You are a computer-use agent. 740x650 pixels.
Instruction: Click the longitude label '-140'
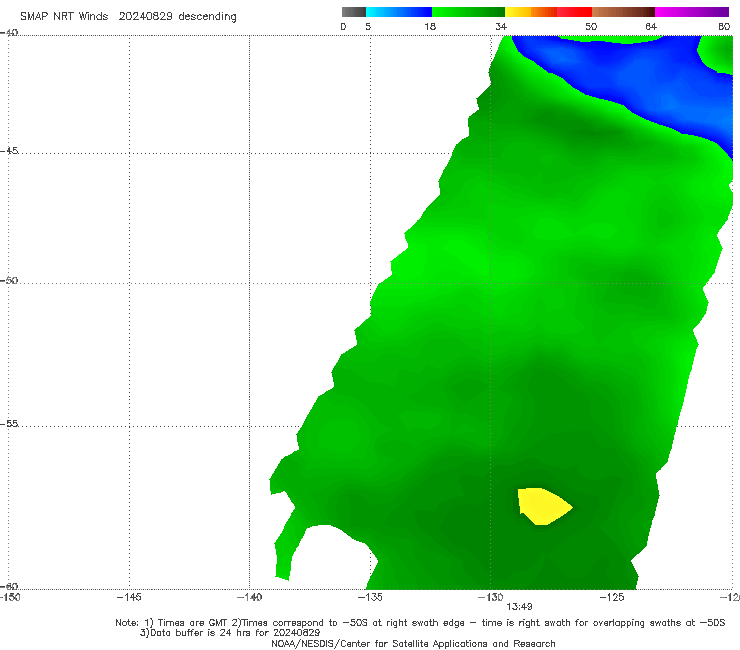(x=249, y=597)
